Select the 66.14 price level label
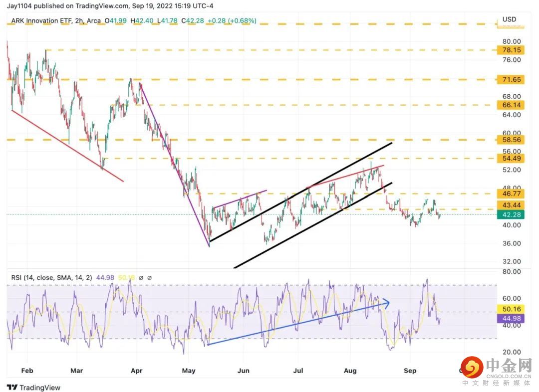 click(511, 105)
